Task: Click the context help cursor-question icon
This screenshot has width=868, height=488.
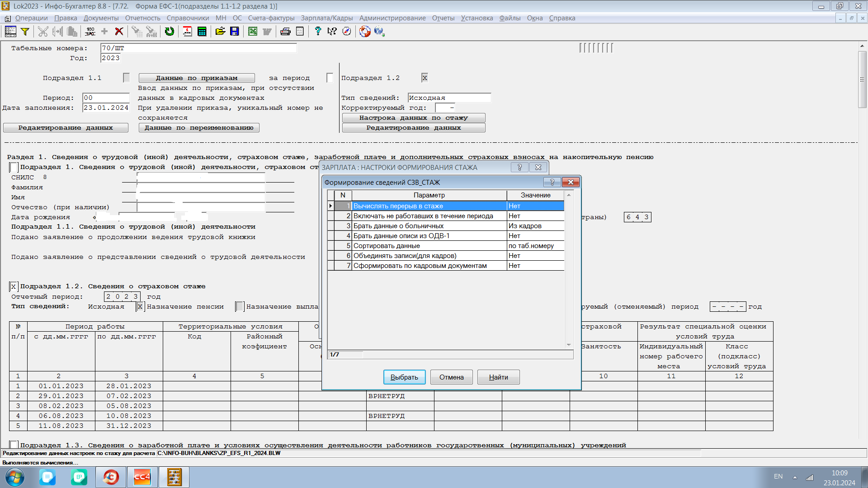Action: (x=332, y=31)
